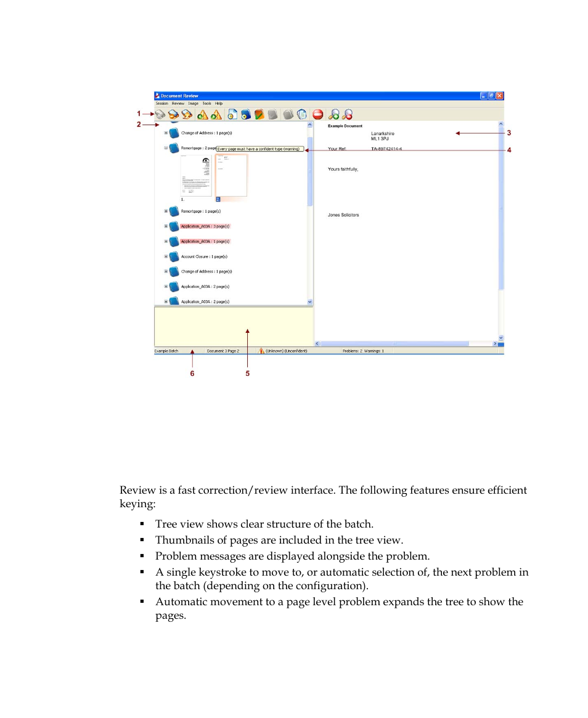
Task: Open the Image menu
Action: (x=194, y=104)
